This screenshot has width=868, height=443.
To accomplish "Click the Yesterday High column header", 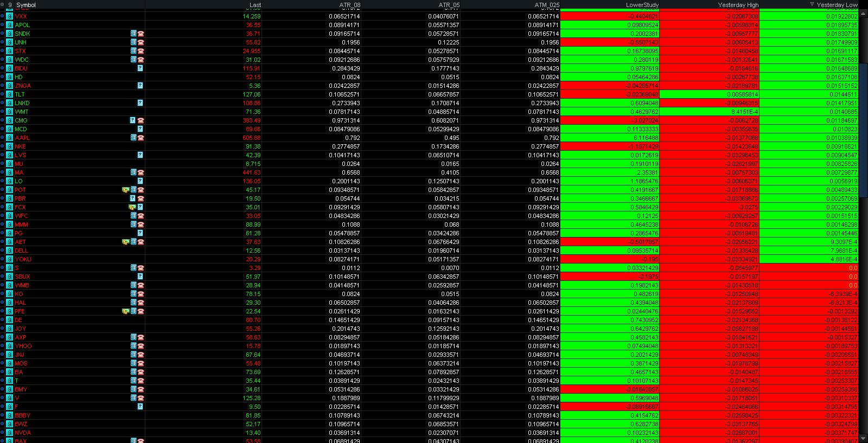I will pyautogui.click(x=738, y=5).
